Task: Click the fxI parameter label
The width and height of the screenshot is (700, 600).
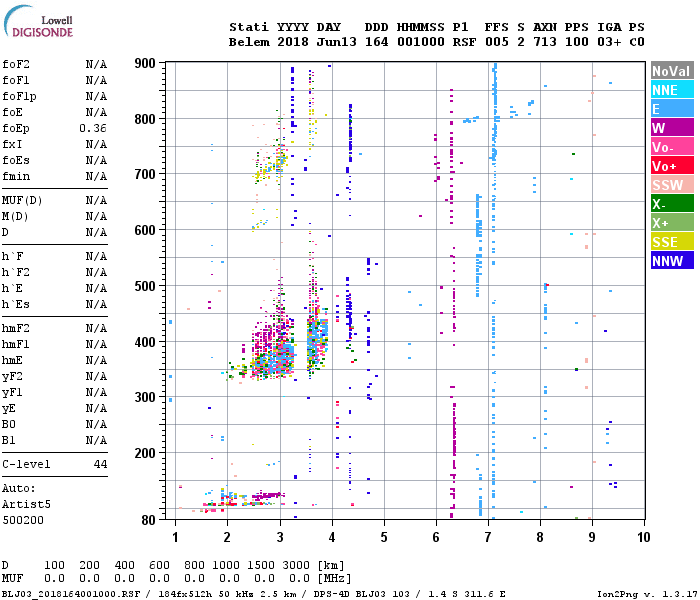Action: point(12,145)
